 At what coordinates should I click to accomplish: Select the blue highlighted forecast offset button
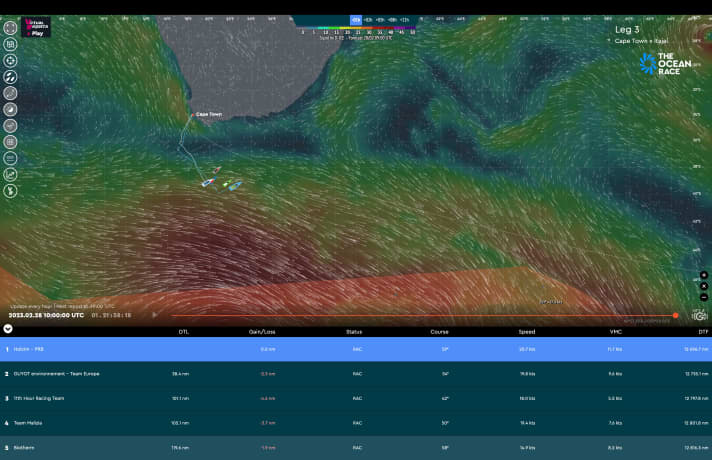tap(356, 20)
